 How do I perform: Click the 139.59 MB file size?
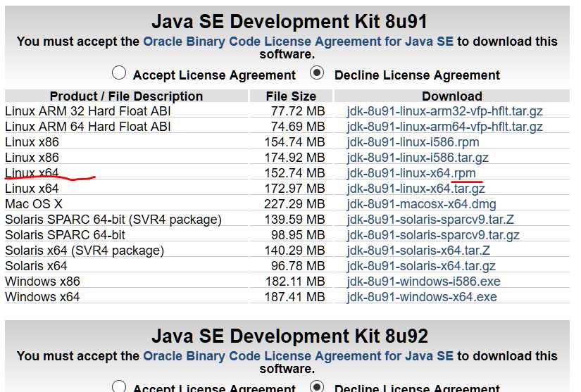tap(294, 220)
